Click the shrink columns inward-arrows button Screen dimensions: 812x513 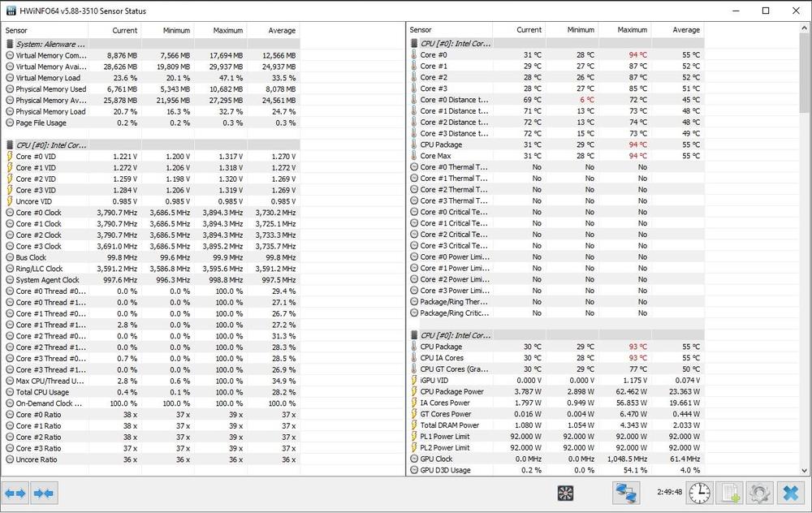44,493
